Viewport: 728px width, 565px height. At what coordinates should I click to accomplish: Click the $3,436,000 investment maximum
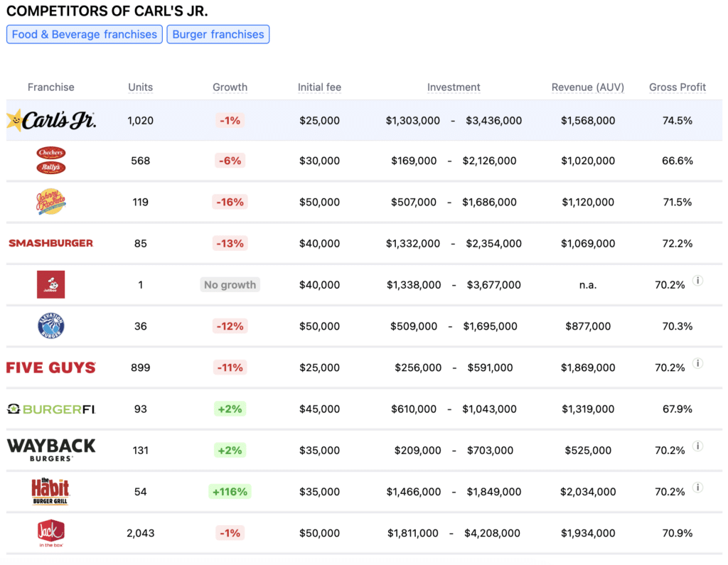tap(493, 121)
